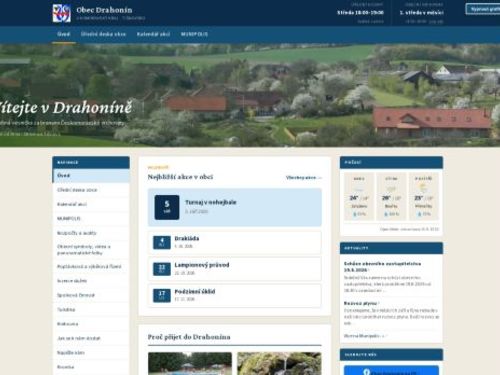Click the date badge next to Drakiáda

click(162, 242)
